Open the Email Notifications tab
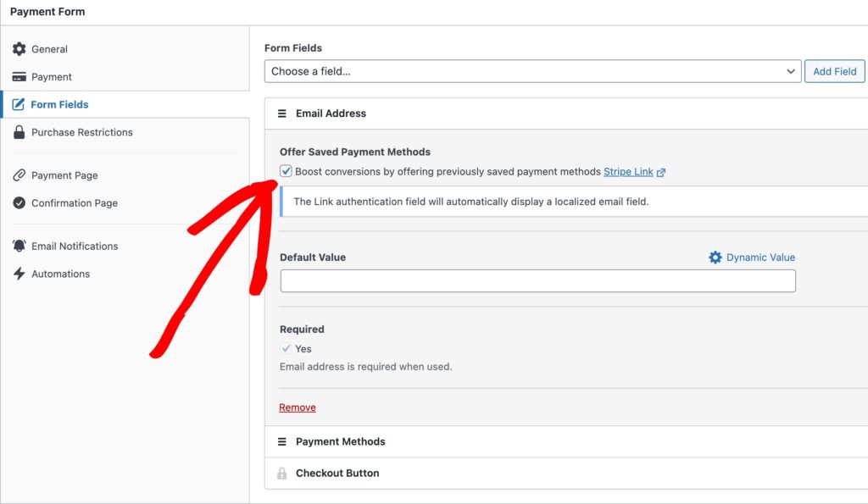 (75, 246)
